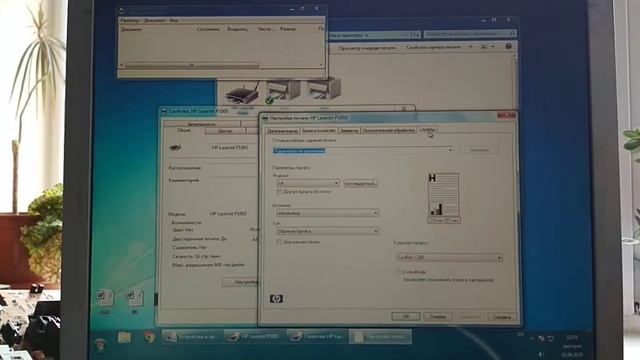Expand the view options arrow in Devices toolbar

tap(493, 47)
